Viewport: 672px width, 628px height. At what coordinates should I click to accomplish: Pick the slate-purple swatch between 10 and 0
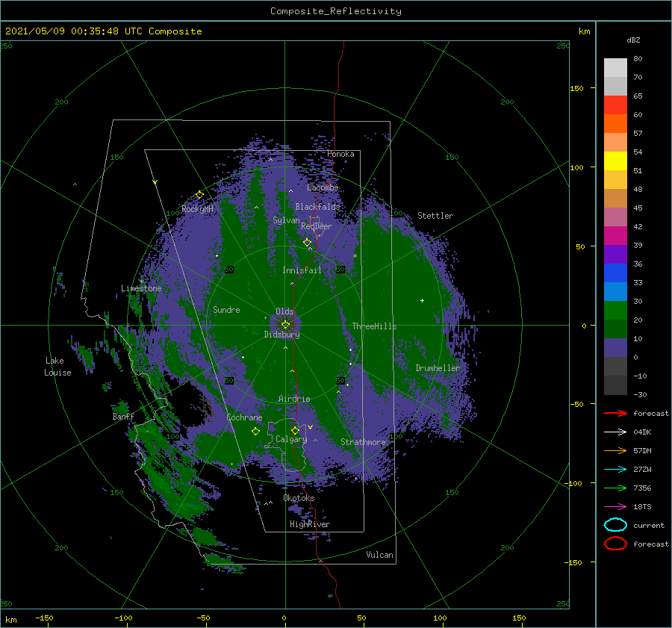(x=615, y=348)
